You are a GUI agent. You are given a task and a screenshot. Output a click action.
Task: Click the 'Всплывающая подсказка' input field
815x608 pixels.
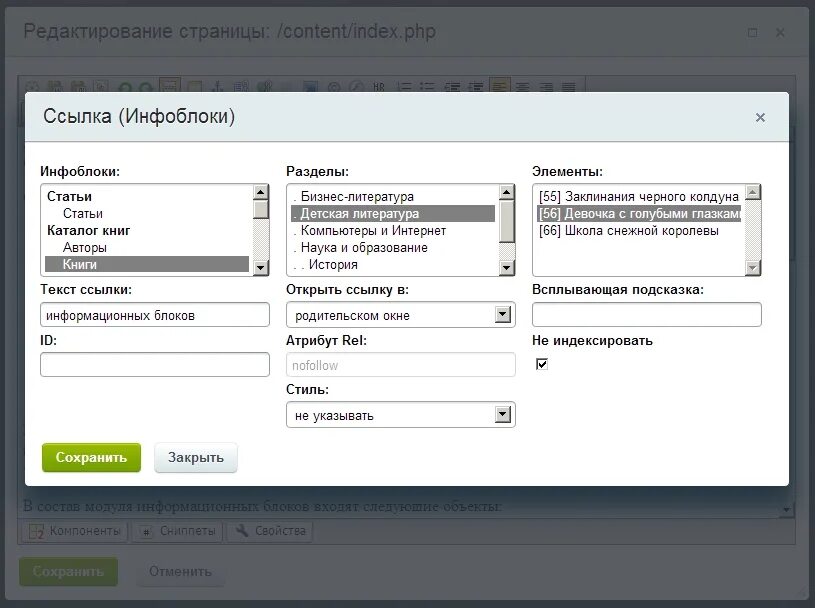(x=646, y=314)
